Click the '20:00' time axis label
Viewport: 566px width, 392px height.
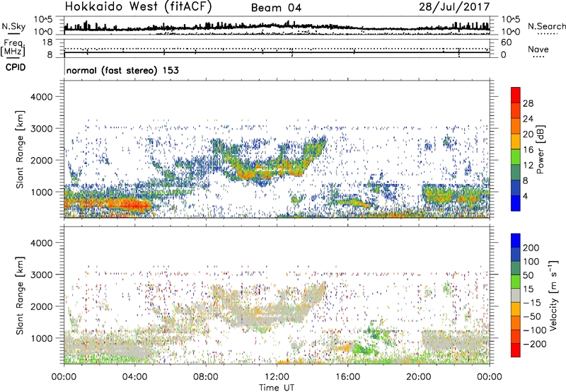click(419, 377)
